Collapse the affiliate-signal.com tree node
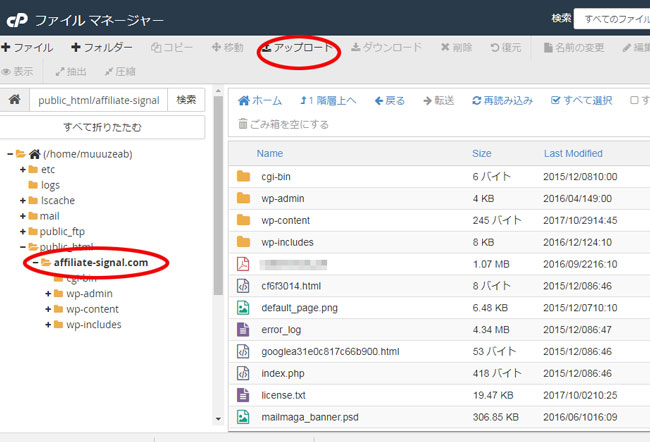 [36, 262]
